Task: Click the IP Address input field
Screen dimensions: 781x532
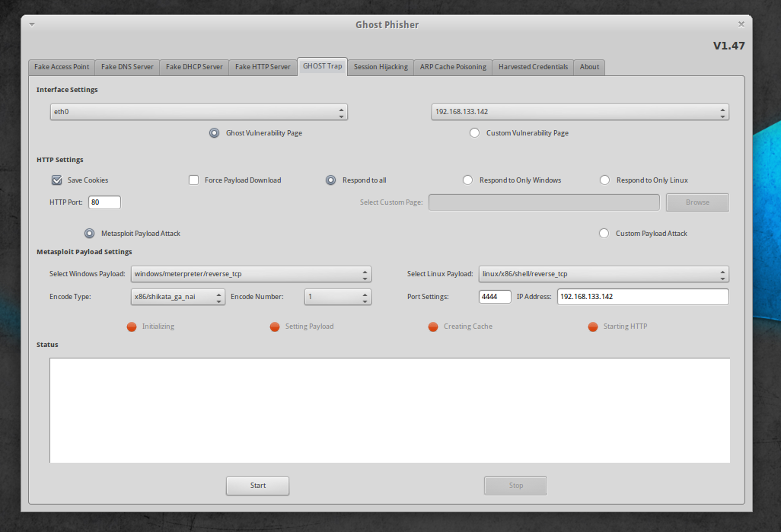Action: pos(643,297)
